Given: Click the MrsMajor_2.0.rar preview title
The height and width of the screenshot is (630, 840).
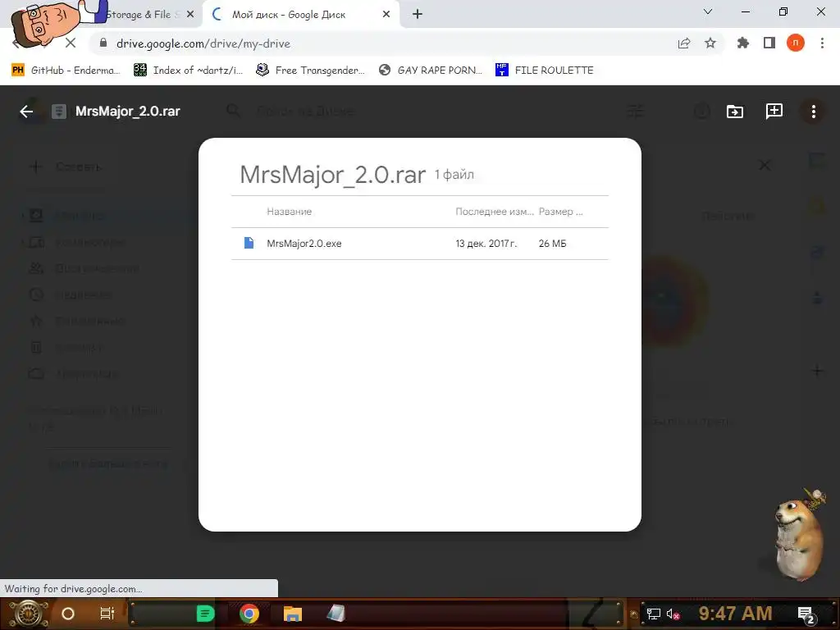Looking at the screenshot, I should [x=127, y=112].
